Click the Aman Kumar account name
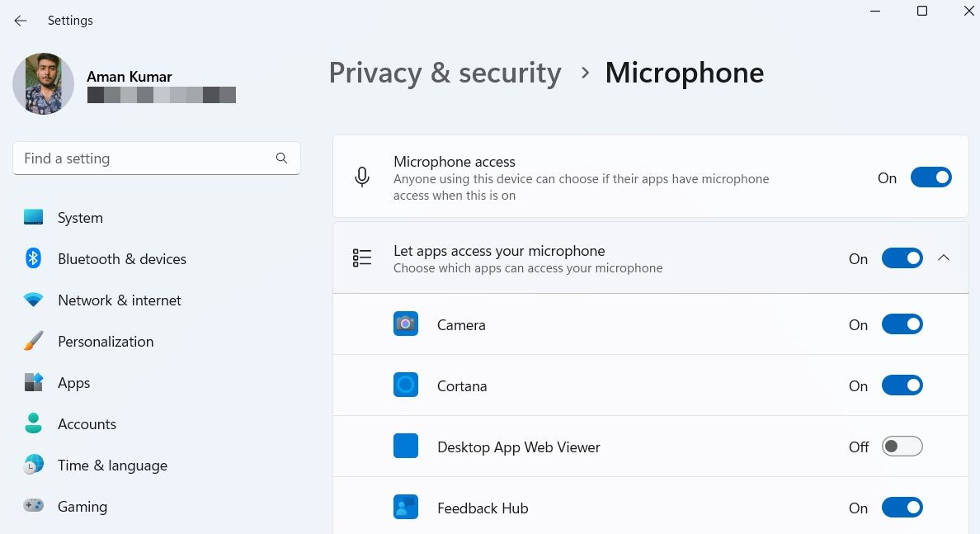 (129, 76)
